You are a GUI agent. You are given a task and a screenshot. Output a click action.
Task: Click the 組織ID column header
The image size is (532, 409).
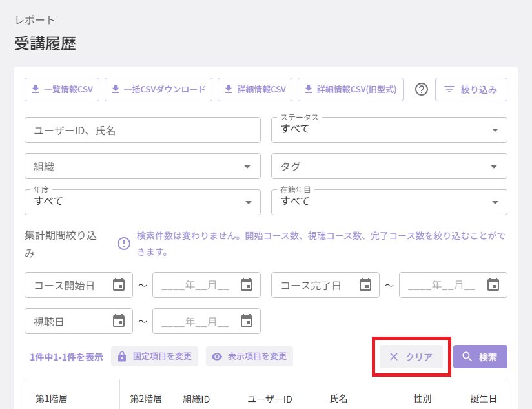pyautogui.click(x=196, y=399)
